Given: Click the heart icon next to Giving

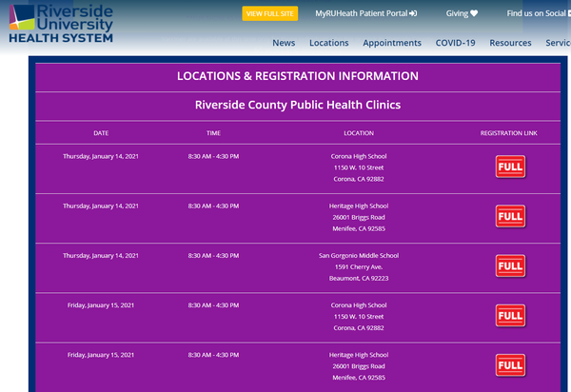Looking at the screenshot, I should pos(474,13).
